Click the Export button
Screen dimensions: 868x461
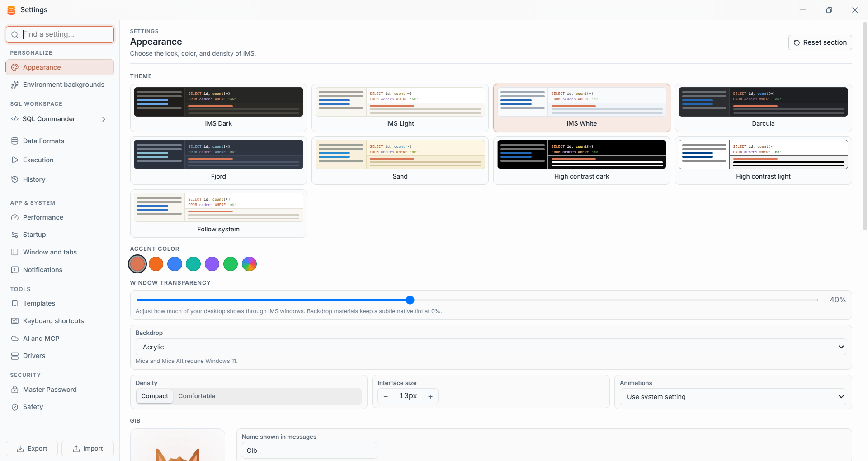pyautogui.click(x=32, y=449)
